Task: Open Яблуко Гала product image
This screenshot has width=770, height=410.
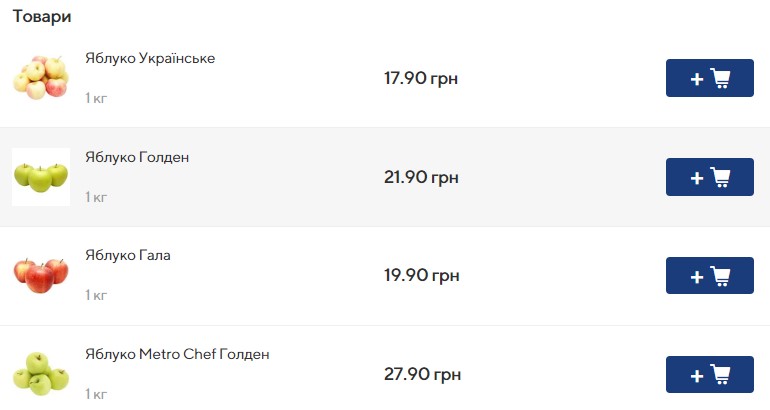Action: point(41,275)
